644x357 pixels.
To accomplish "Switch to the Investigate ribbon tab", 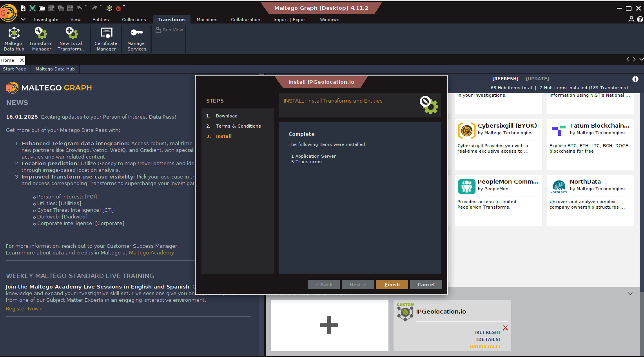I will (x=46, y=20).
